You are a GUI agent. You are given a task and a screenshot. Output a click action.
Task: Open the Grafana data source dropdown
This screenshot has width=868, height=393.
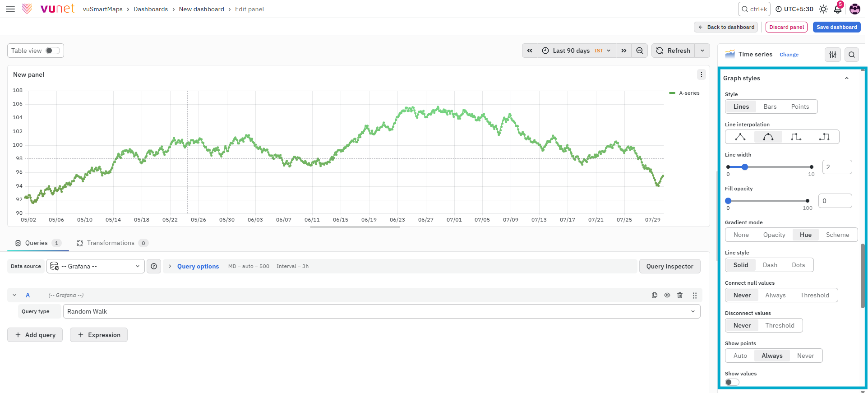[x=96, y=266]
